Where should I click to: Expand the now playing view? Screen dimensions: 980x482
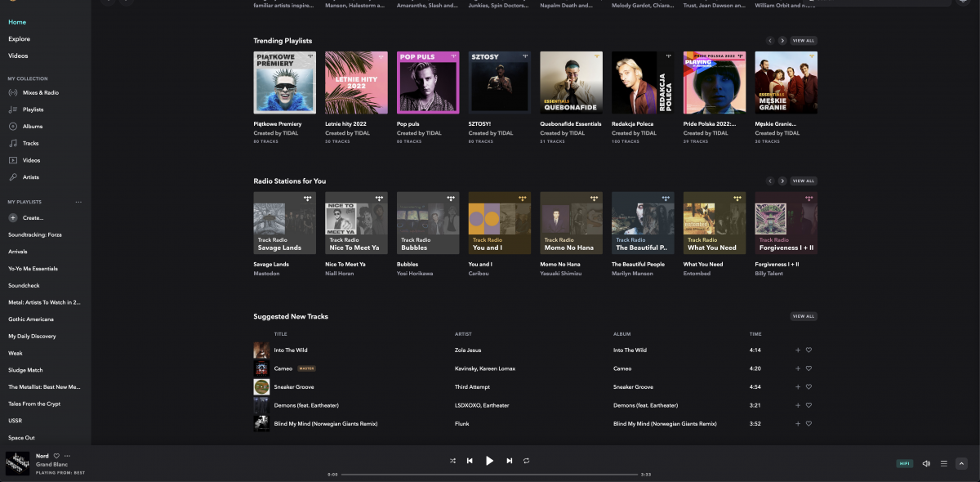[x=961, y=463]
